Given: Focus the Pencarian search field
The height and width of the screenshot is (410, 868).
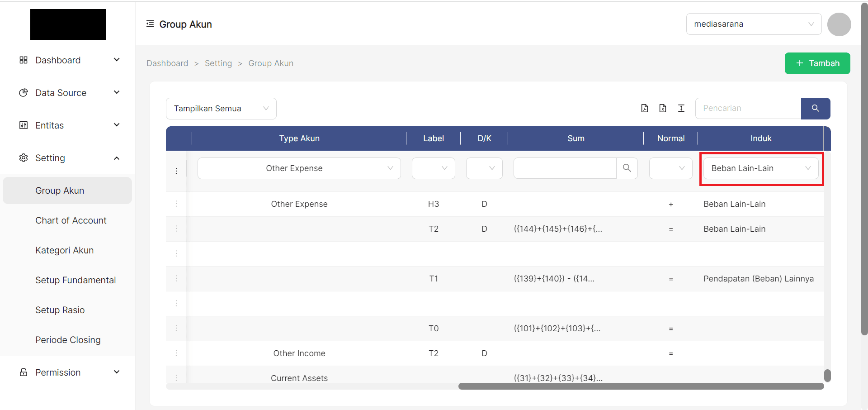Looking at the screenshot, I should click(748, 109).
